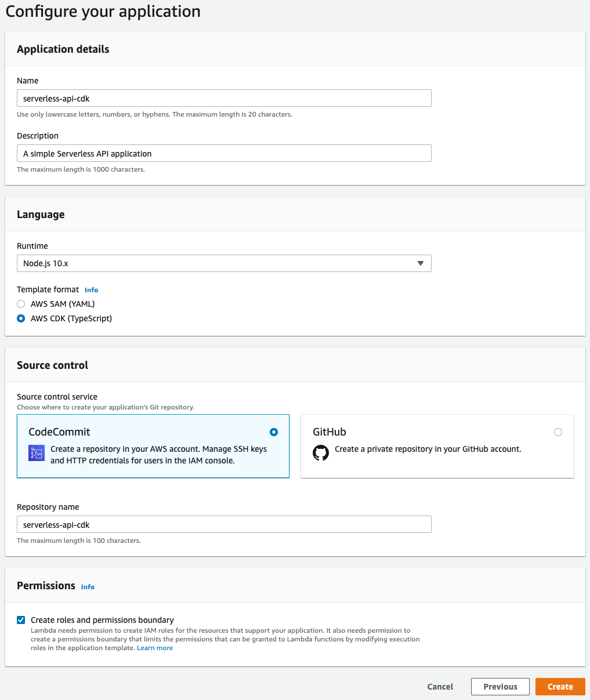Image resolution: width=590 pixels, height=700 pixels.
Task: Select the GitHub source control card
Action: click(437, 446)
